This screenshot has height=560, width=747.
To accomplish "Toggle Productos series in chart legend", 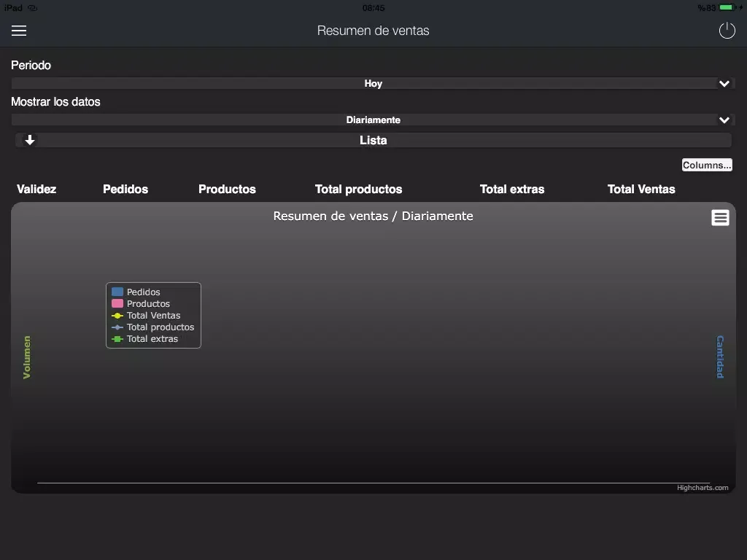I will click(x=148, y=304).
